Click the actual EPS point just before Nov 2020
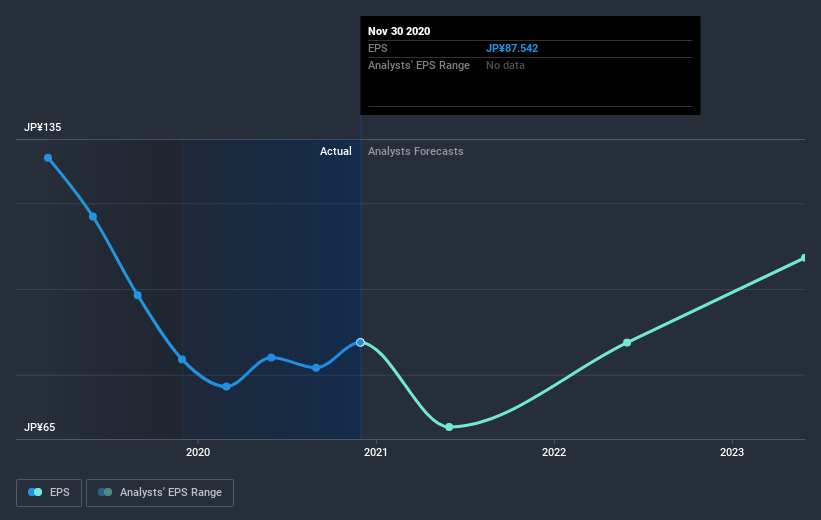The image size is (821, 520). pos(316,368)
